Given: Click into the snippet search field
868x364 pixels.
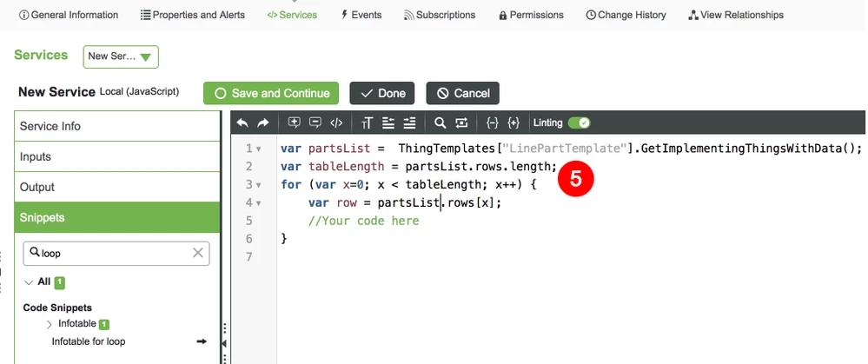Looking at the screenshot, I should point(116,254).
